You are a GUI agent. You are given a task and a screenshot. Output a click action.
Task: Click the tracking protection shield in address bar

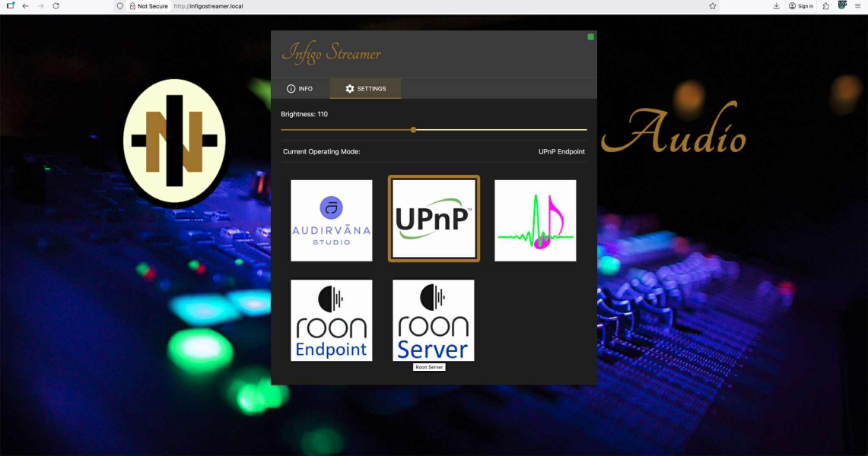[x=119, y=6]
